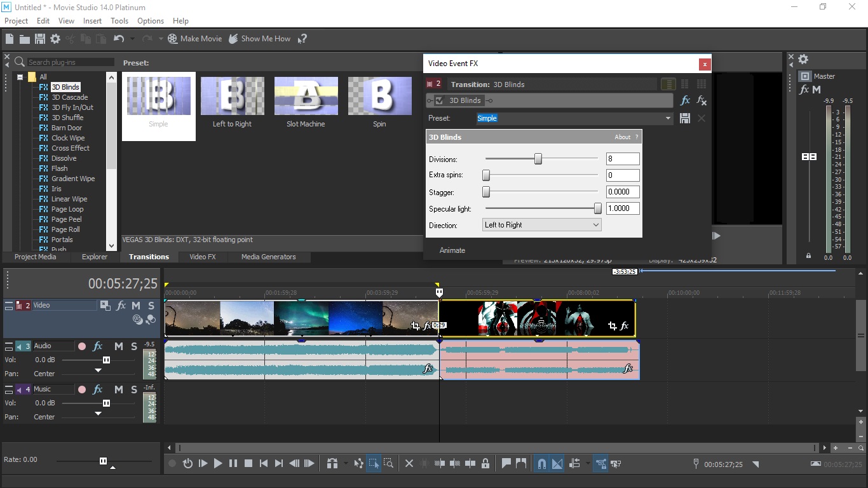Mute the Audio track 3
The width and height of the screenshot is (868, 488).
(119, 346)
